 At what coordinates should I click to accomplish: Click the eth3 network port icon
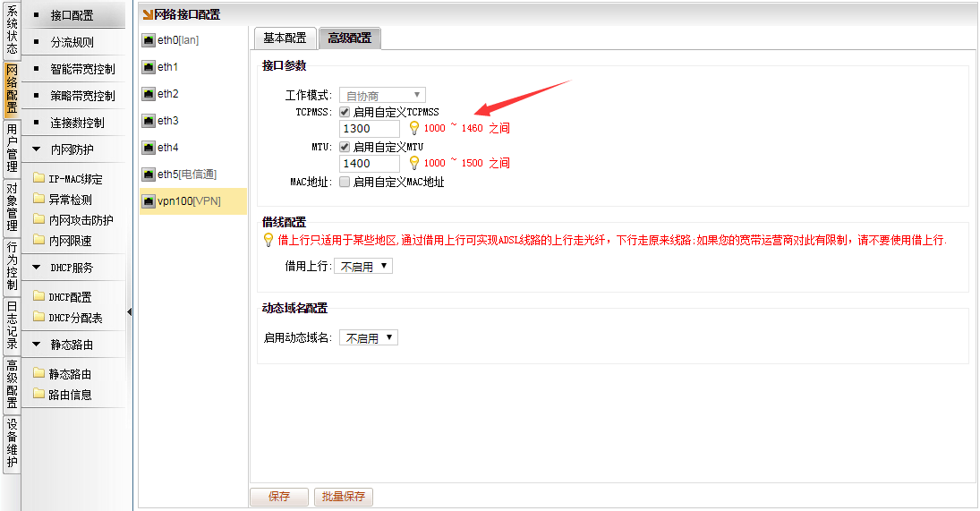[x=149, y=121]
